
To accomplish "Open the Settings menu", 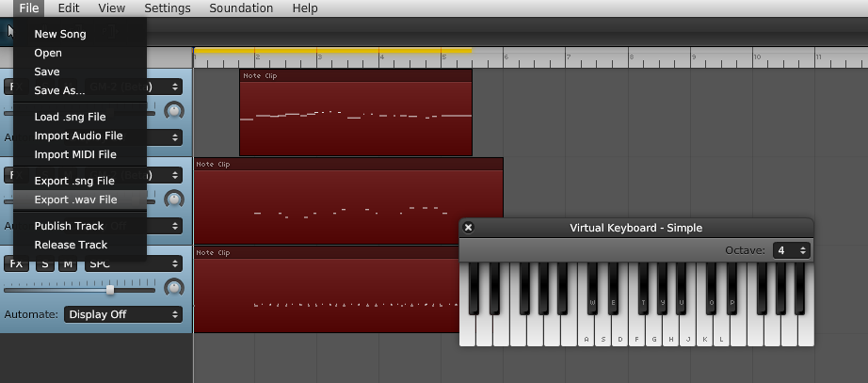I will coord(168,8).
